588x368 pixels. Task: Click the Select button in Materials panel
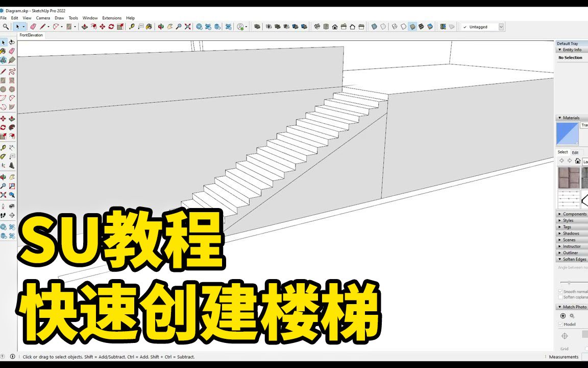[563, 152]
